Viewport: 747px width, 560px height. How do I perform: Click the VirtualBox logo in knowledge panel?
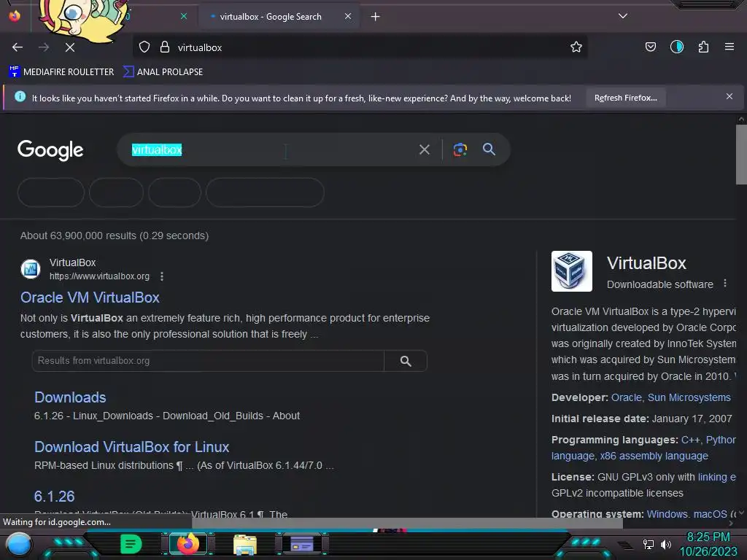coord(572,271)
